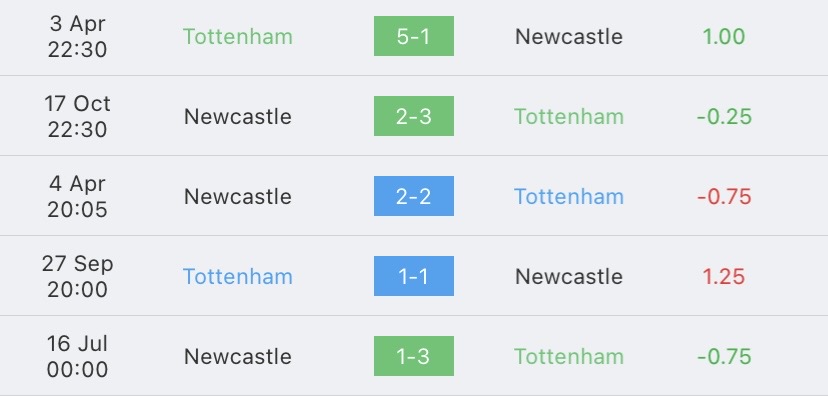
Task: Open Newcastle in the 4 Apr 20:05 match
Action: [x=238, y=196]
